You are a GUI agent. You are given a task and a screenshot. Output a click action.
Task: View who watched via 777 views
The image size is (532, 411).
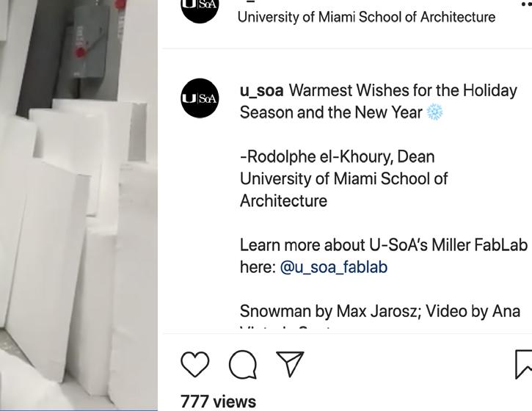click(x=218, y=401)
